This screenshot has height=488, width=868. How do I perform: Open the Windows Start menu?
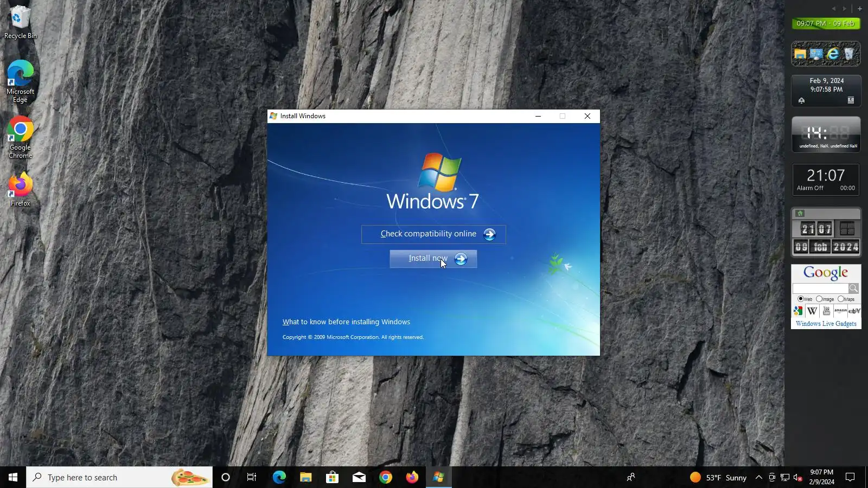[x=13, y=477]
